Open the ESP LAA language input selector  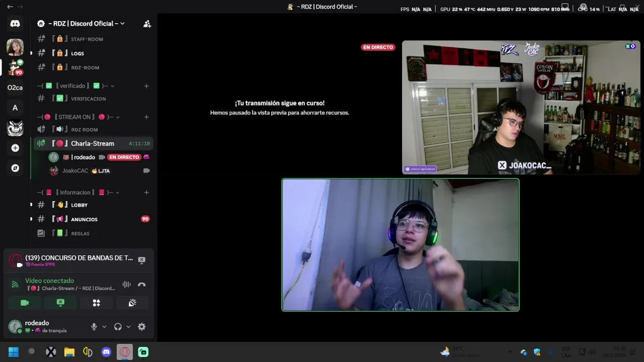click(566, 352)
